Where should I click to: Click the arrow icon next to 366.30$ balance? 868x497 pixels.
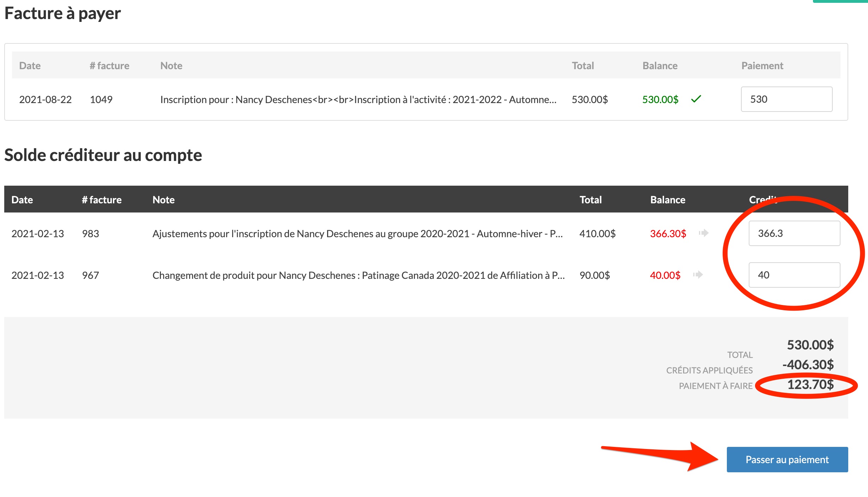(x=704, y=233)
